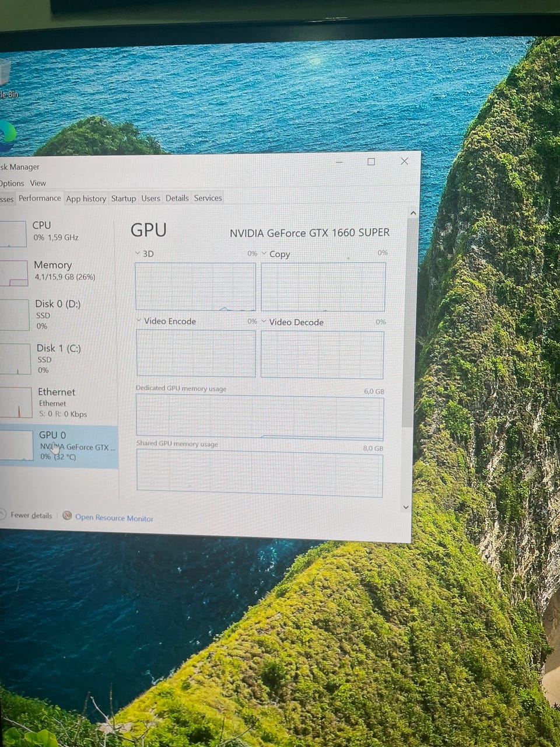Open the 3D engine graph dropdown
560x747 pixels.
(138, 253)
